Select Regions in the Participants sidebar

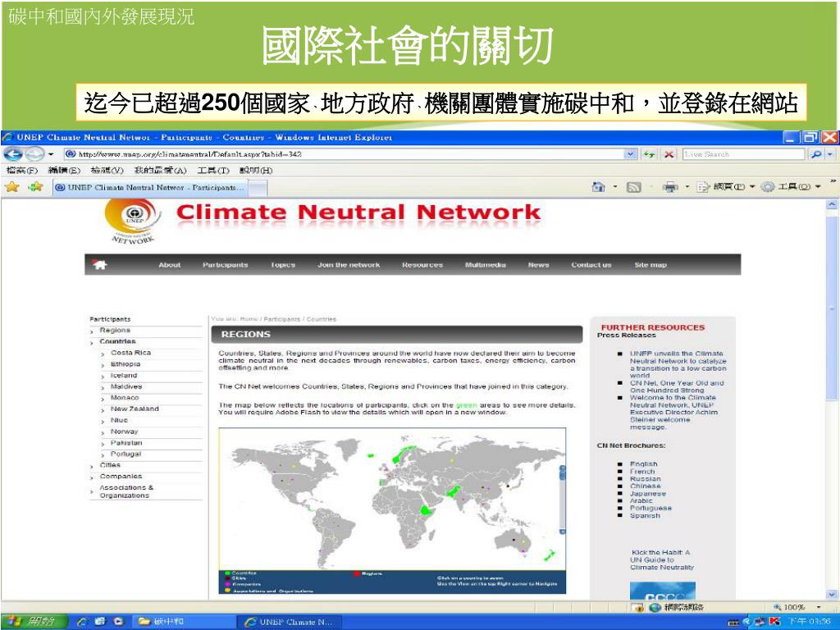[x=115, y=330]
